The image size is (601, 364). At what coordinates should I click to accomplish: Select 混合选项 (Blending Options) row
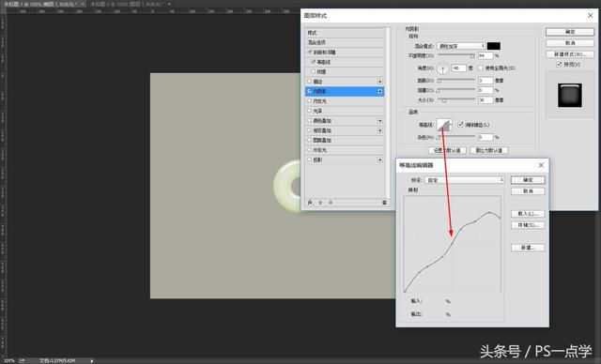pos(345,42)
